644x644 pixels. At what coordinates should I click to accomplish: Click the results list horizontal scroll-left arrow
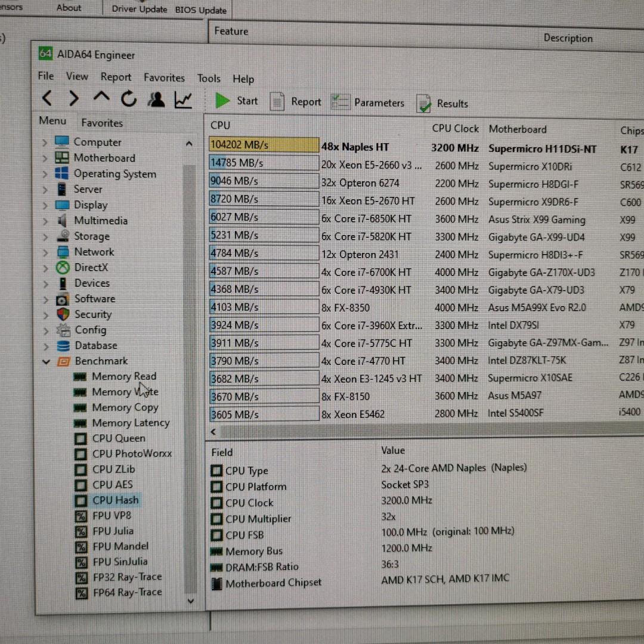pos(213,432)
